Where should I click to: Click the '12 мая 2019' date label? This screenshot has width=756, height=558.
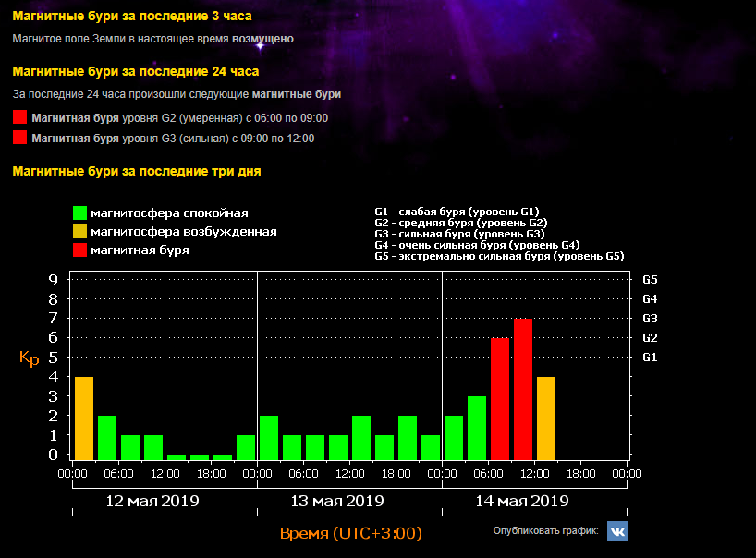click(152, 502)
